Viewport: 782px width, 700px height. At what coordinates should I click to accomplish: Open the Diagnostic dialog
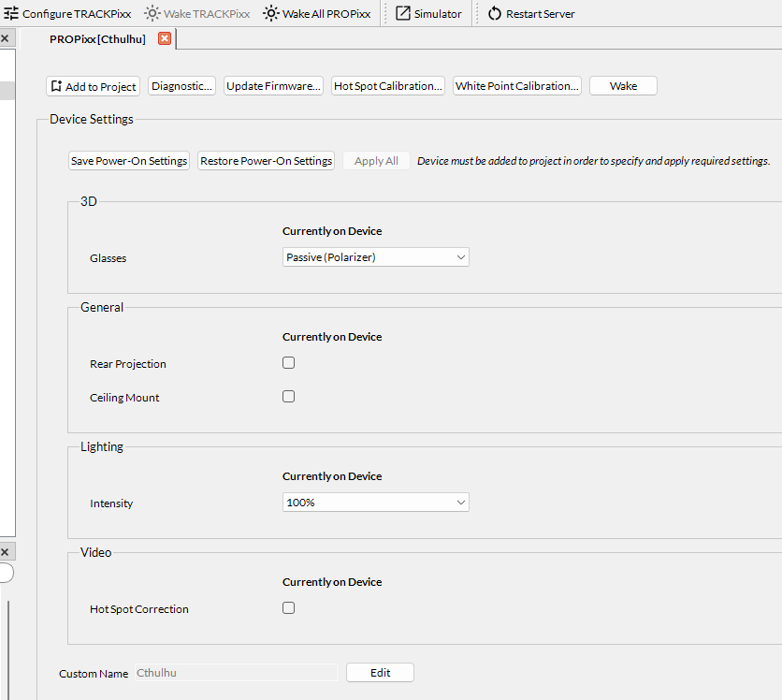click(x=182, y=86)
